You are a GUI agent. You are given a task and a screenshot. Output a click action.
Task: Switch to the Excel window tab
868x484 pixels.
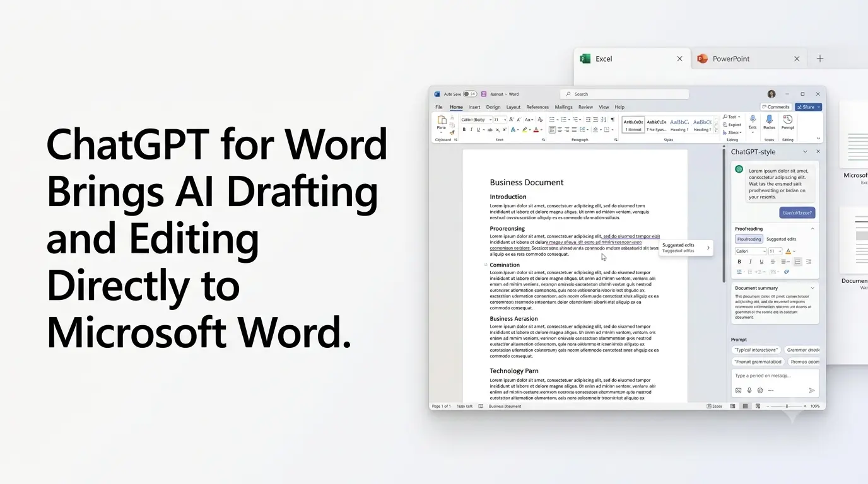pos(633,59)
